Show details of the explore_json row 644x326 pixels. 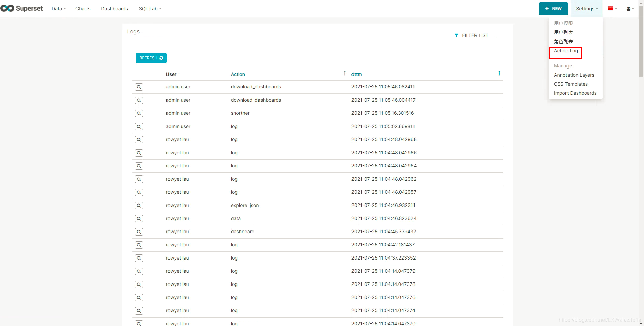click(139, 206)
